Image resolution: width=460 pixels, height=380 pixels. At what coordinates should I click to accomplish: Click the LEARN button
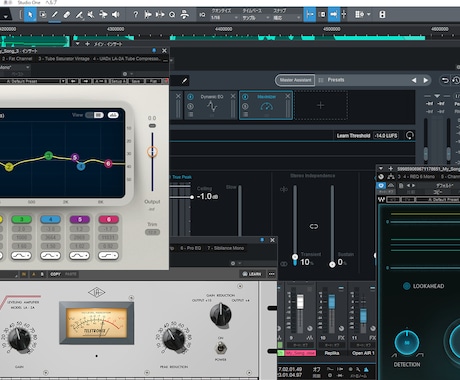(x=252, y=274)
